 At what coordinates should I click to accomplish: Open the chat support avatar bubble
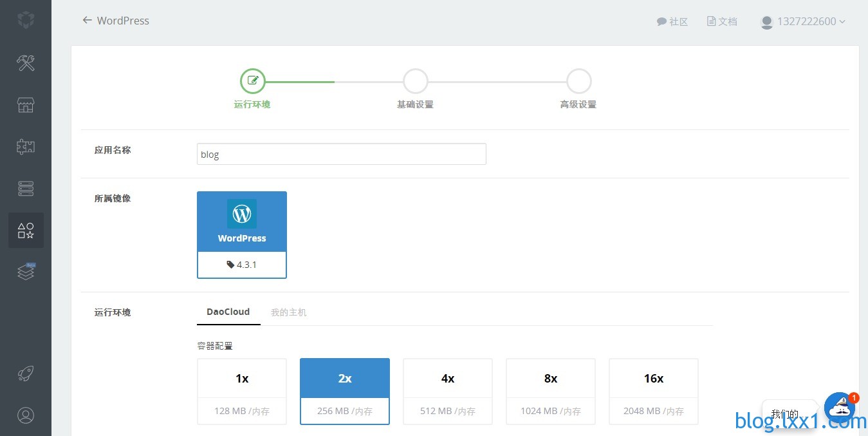tap(840, 408)
